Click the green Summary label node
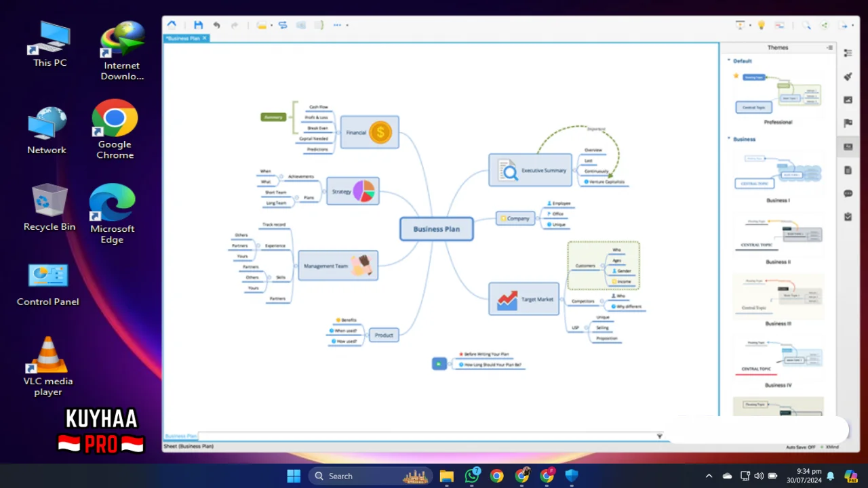Viewport: 868px width, 488px height. [273, 117]
